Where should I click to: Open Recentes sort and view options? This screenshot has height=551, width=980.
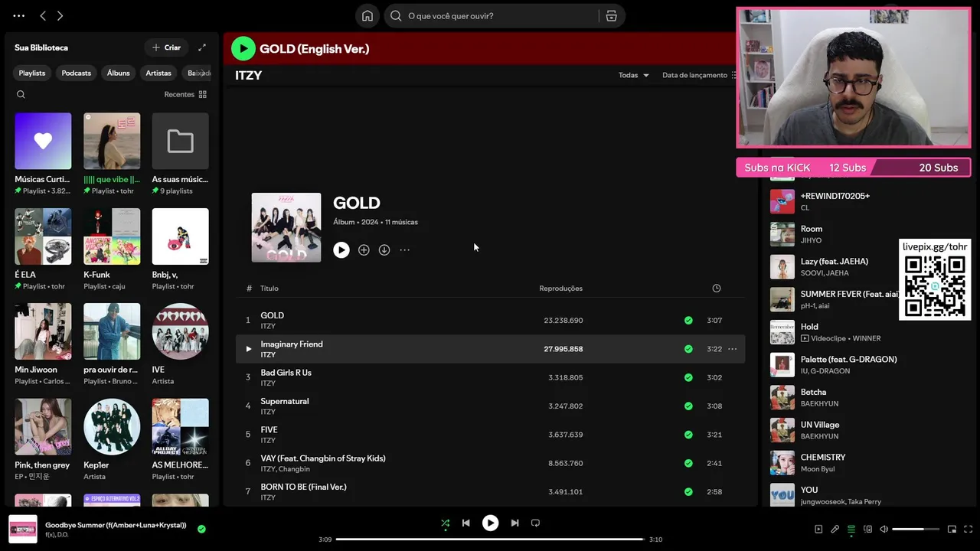point(185,95)
